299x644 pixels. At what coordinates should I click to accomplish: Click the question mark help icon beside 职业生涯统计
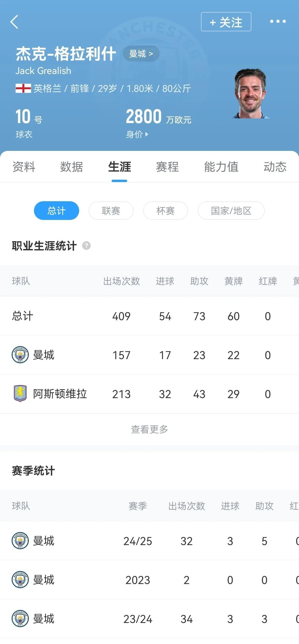[x=86, y=246]
